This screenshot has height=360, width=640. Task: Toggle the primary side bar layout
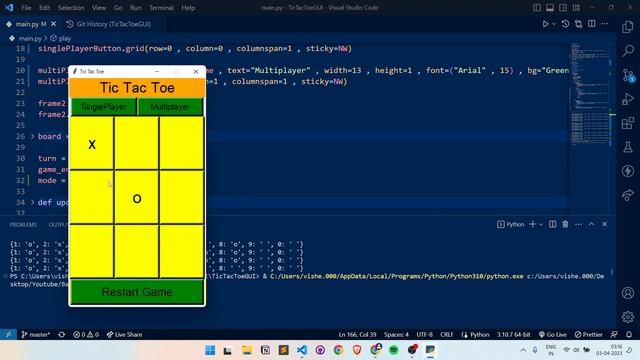pos(537,8)
